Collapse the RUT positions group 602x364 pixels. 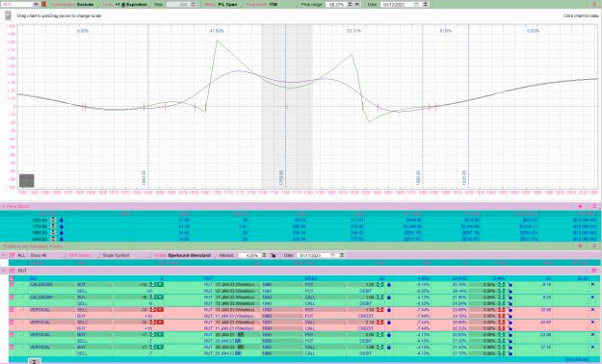click(x=4, y=271)
